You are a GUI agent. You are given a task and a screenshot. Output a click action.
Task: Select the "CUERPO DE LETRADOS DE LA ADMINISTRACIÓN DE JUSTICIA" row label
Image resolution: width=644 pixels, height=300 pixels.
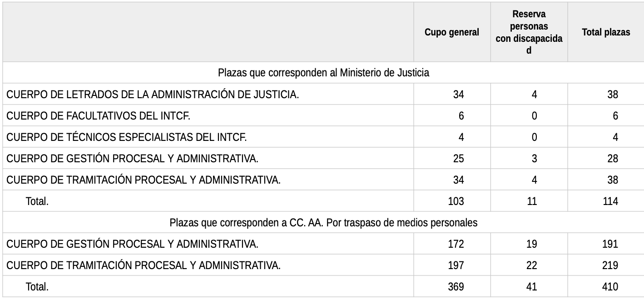(153, 95)
